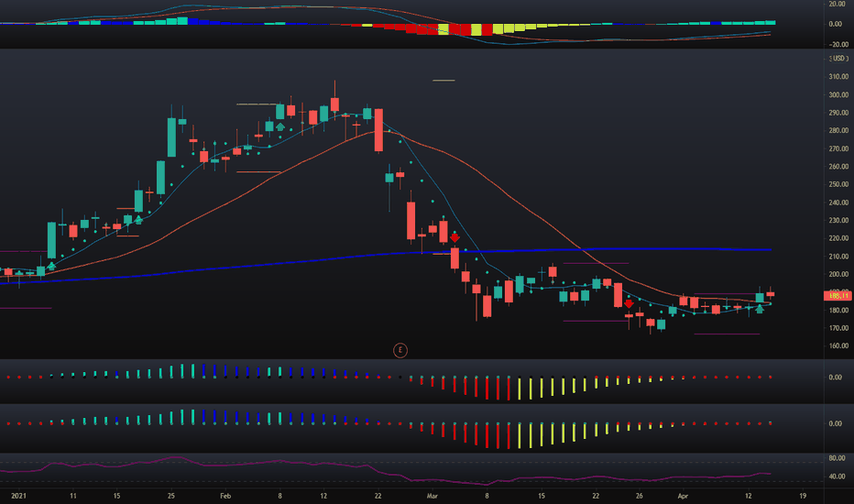Click the 260.00 price axis label
The width and height of the screenshot is (854, 504).
(x=838, y=167)
